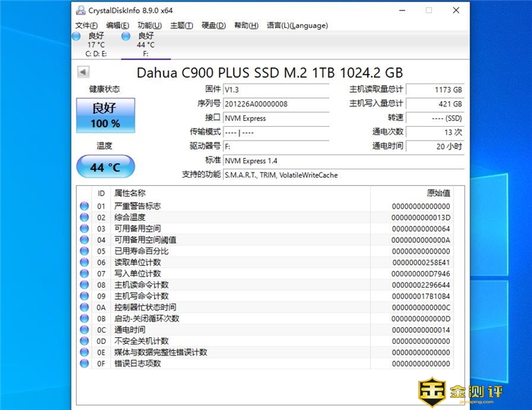Select the C: D: E: disk status icon

click(x=76, y=36)
